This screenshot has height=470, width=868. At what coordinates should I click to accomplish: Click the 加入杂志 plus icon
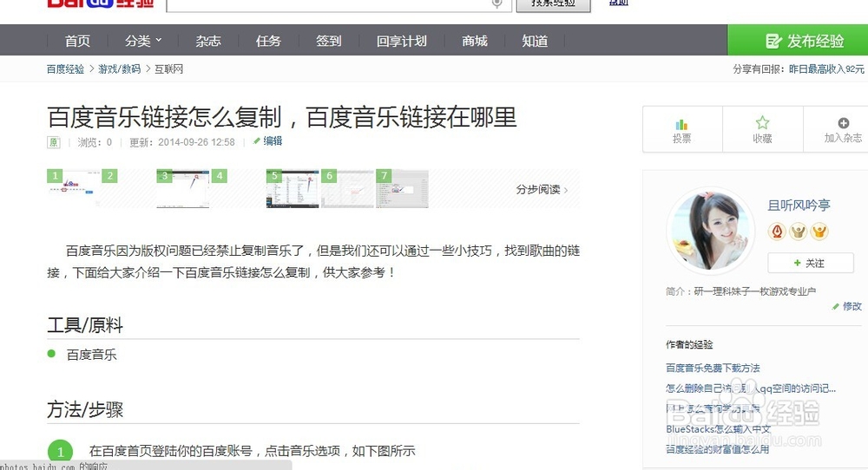coord(843,123)
